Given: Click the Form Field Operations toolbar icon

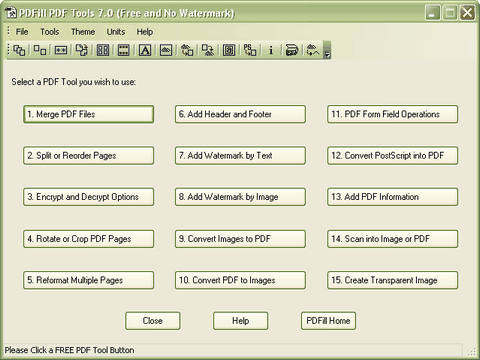Looking at the screenshot, I should click(x=229, y=50).
